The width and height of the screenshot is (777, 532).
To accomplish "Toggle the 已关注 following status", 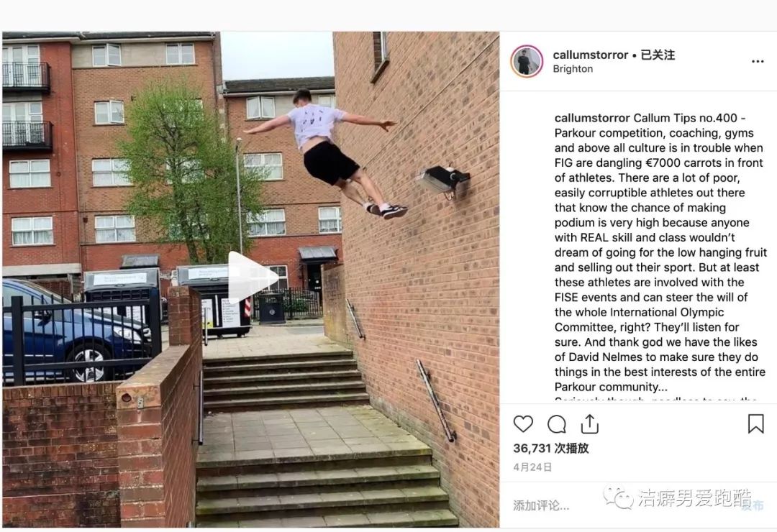I will 658,55.
